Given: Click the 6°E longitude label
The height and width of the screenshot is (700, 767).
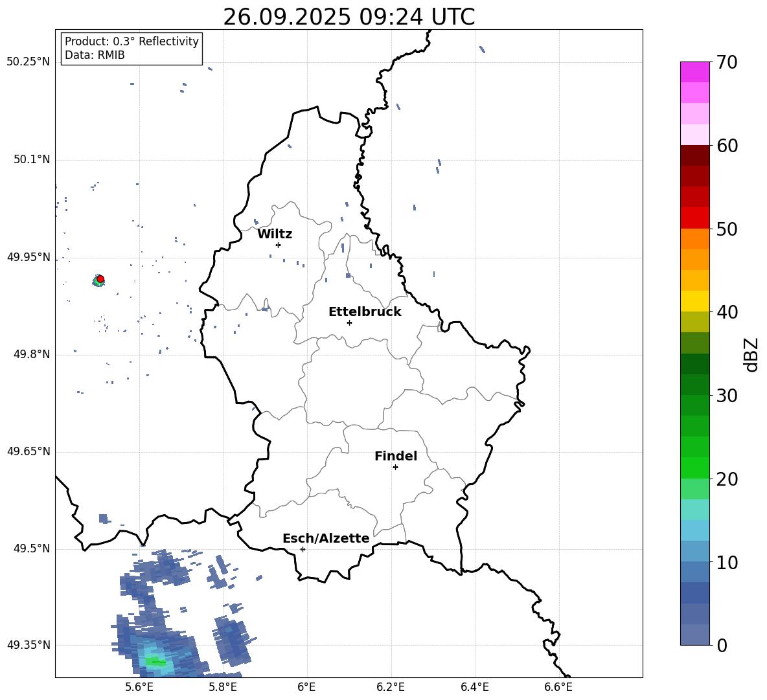Looking at the screenshot, I should coord(306,687).
